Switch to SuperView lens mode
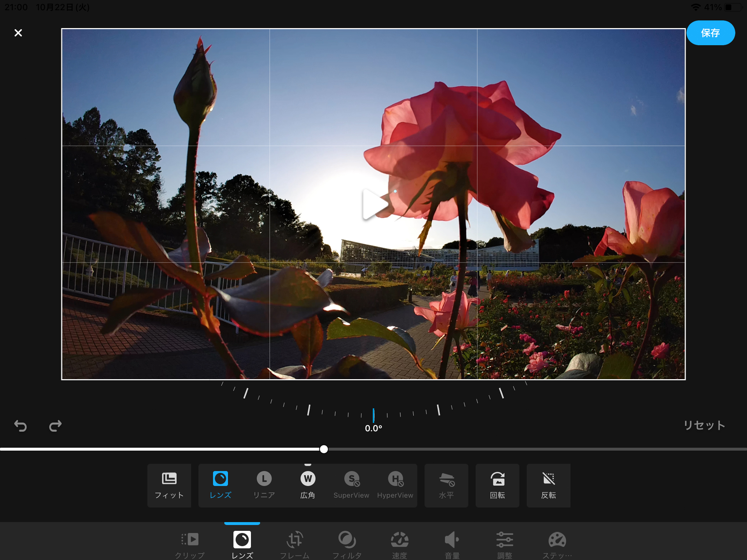The height and width of the screenshot is (560, 747). coord(351,485)
